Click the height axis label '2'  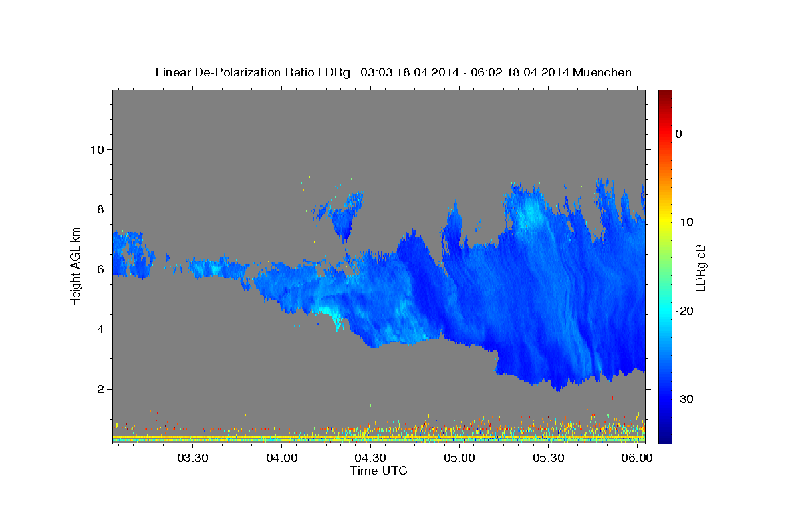(x=100, y=388)
